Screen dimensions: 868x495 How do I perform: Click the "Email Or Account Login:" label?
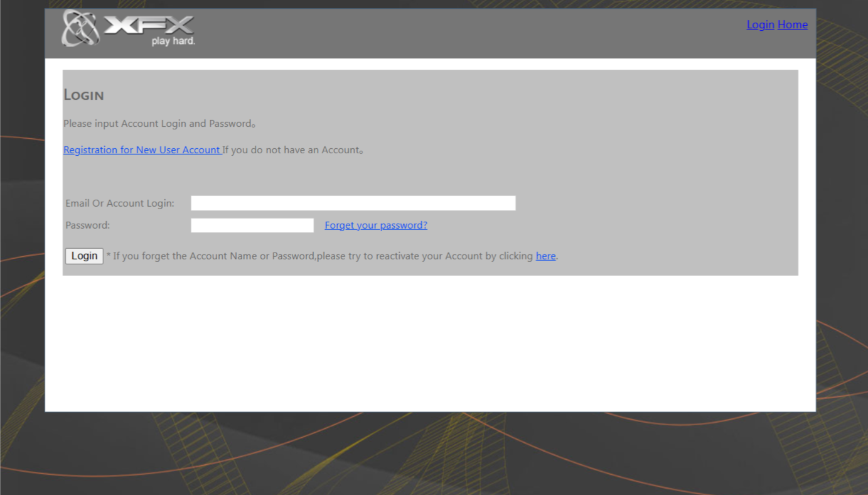click(120, 204)
